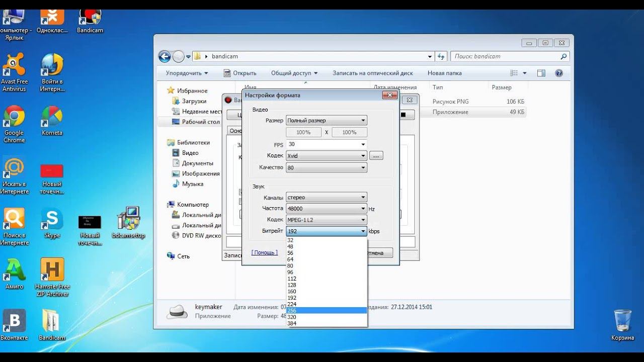Image resolution: width=644 pixels, height=362 pixels.
Task: Click the Hamster Free ZIP Archiver icon
Action: [52, 277]
